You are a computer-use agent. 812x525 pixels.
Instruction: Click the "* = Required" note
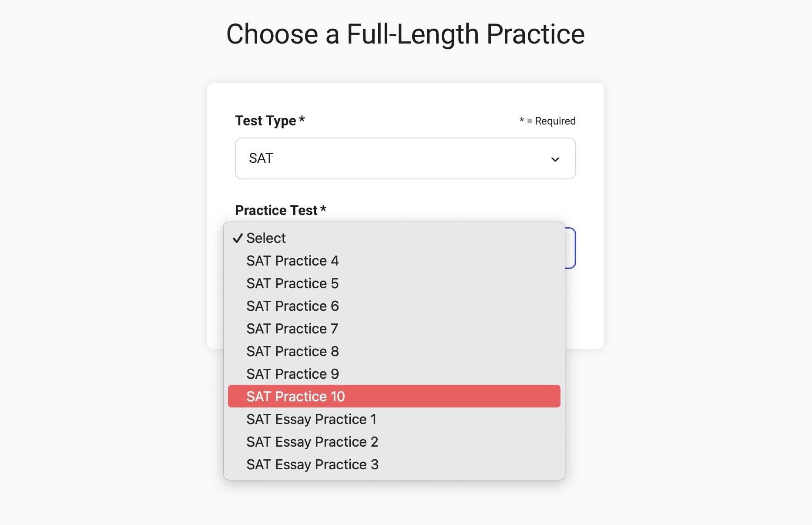tap(547, 121)
